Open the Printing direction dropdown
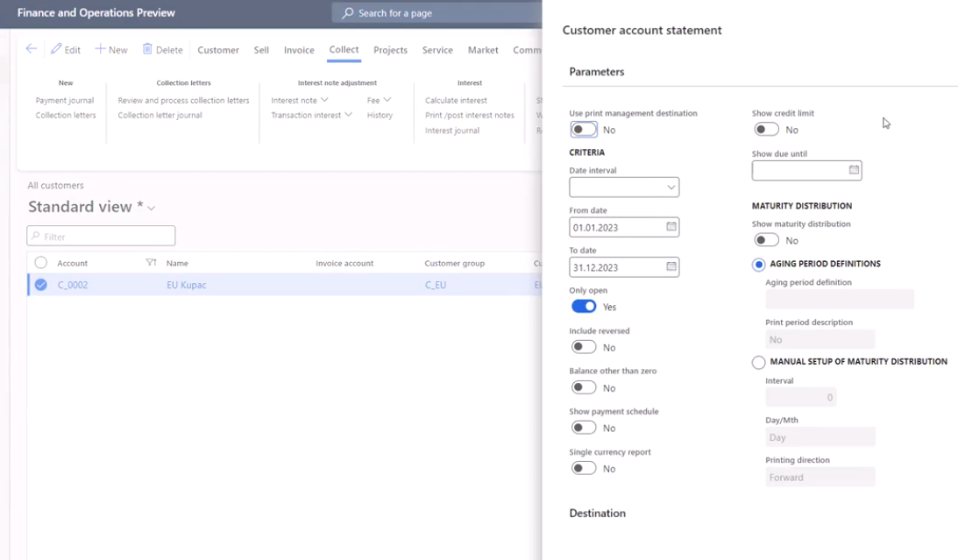This screenshot has width=958, height=560. coord(820,477)
